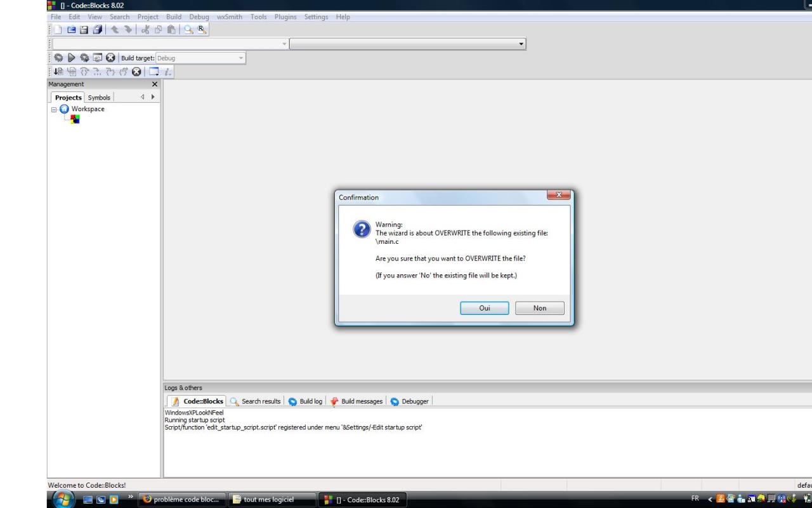Click the Abort build icon
The width and height of the screenshot is (812, 508).
[x=111, y=58]
